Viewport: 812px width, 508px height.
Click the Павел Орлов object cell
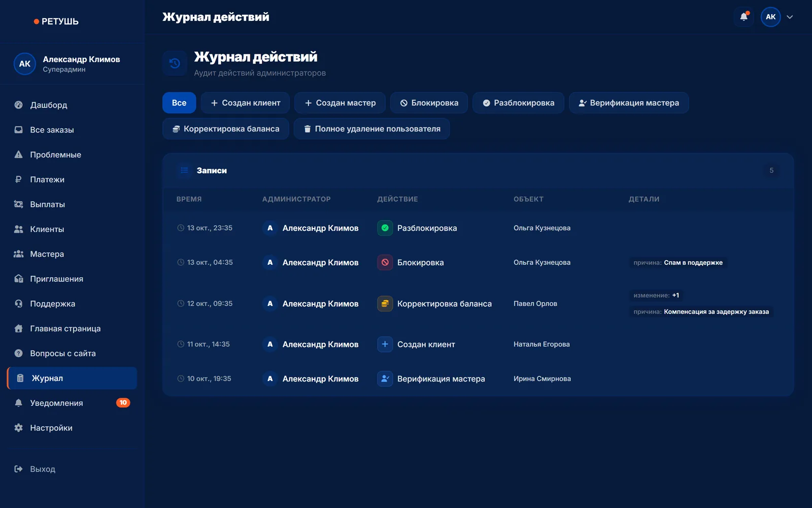535,304
